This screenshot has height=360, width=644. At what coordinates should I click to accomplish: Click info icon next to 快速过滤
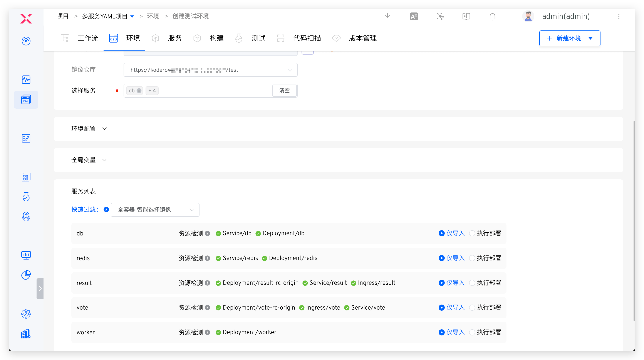point(106,209)
